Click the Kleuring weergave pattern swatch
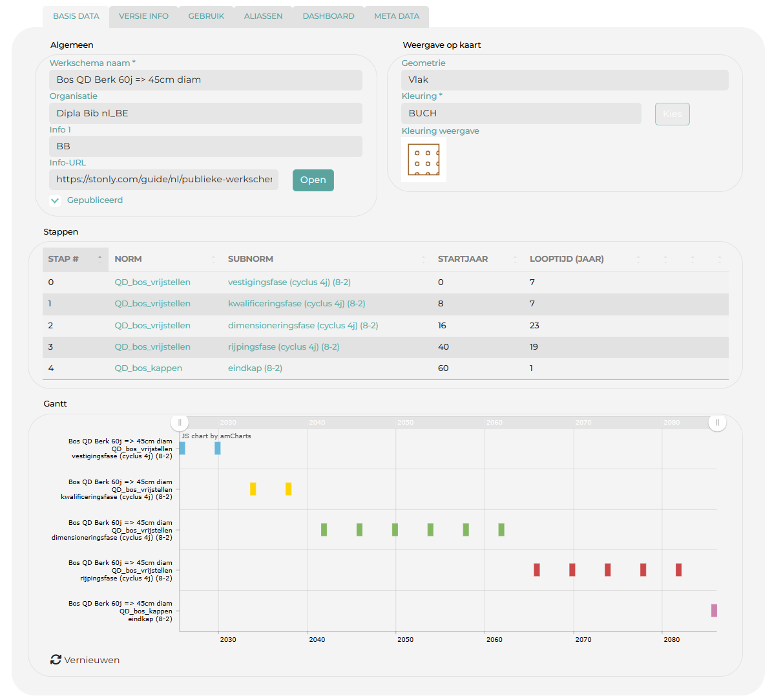772x700 pixels. coord(424,160)
